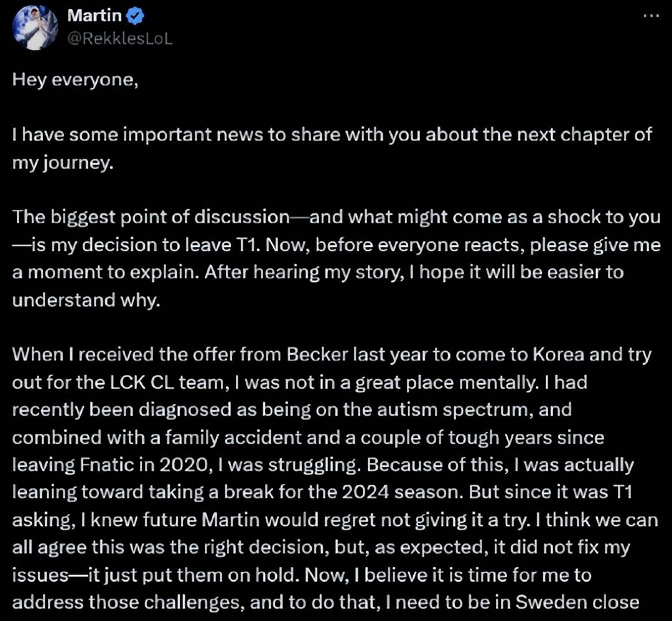This screenshot has width=672, height=621.
Task: Click the blue verified badge next to Martin
Action: [136, 16]
